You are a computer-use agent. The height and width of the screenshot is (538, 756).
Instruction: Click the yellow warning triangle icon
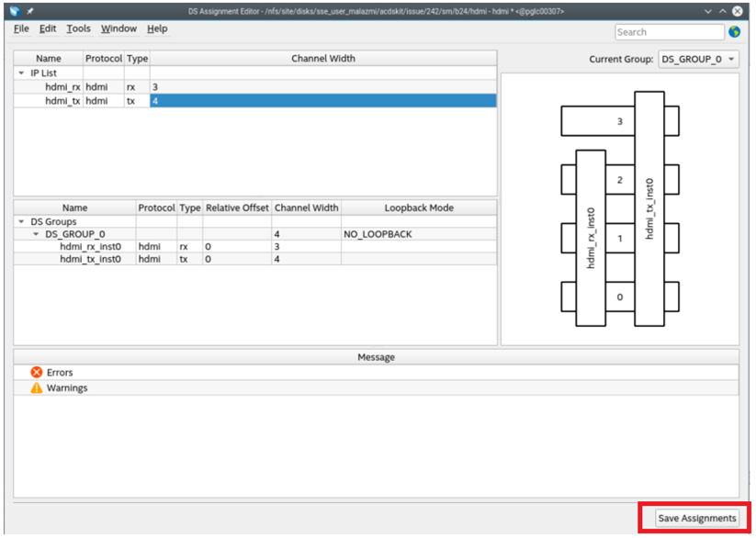[37, 388]
